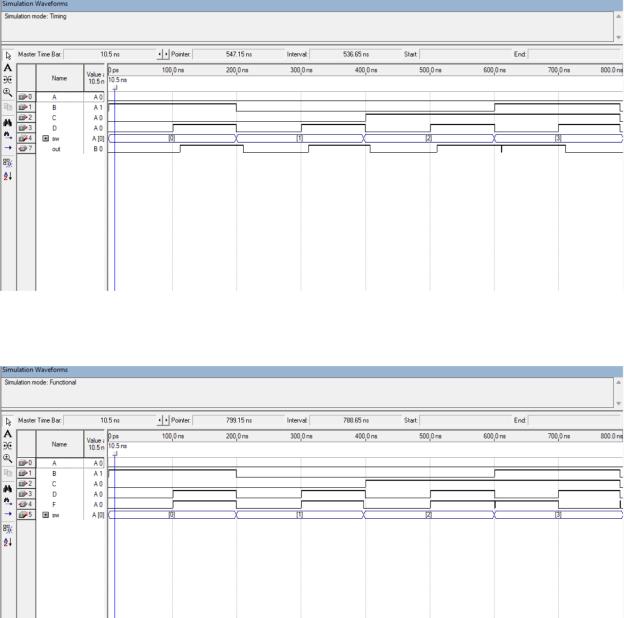The image size is (624, 618).
Task: Select waveform editing tool in Functional window
Action: [8, 446]
